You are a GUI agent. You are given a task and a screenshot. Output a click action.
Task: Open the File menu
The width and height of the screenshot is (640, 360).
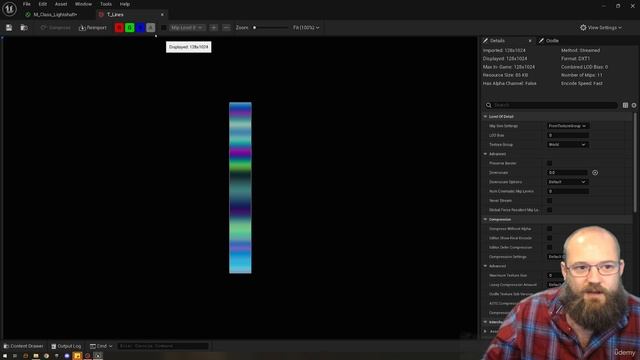pyautogui.click(x=27, y=4)
